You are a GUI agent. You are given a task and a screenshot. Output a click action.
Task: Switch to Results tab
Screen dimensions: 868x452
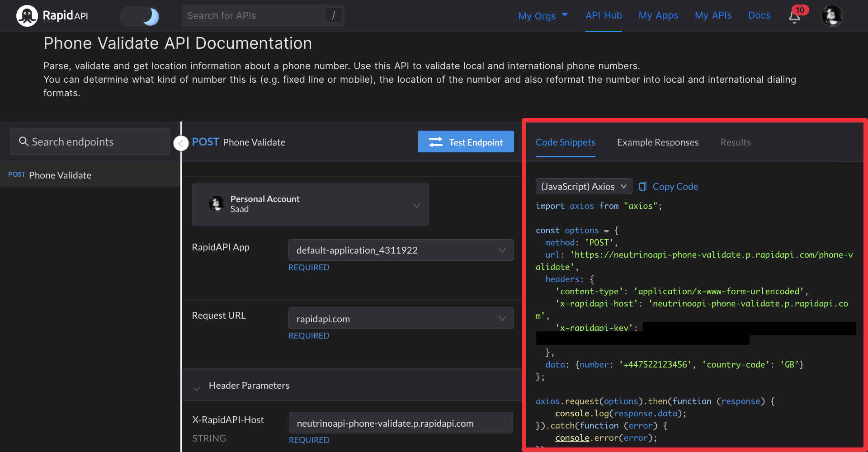click(735, 142)
